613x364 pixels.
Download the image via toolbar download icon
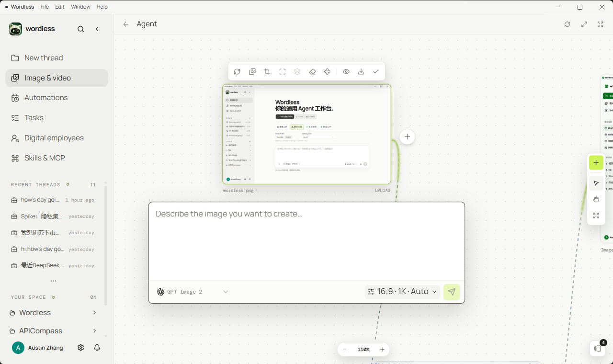(361, 72)
